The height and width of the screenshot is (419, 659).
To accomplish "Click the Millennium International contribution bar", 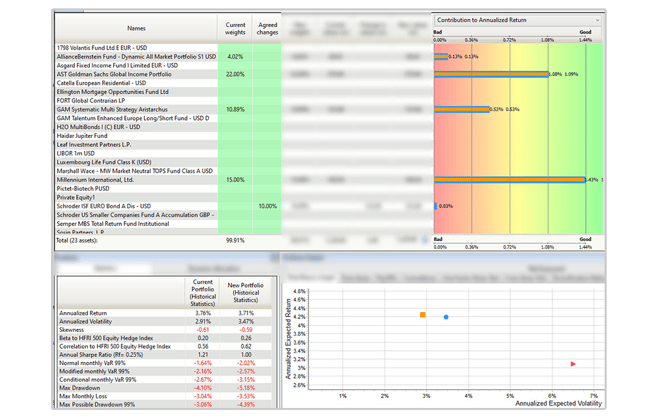I will coord(510,180).
